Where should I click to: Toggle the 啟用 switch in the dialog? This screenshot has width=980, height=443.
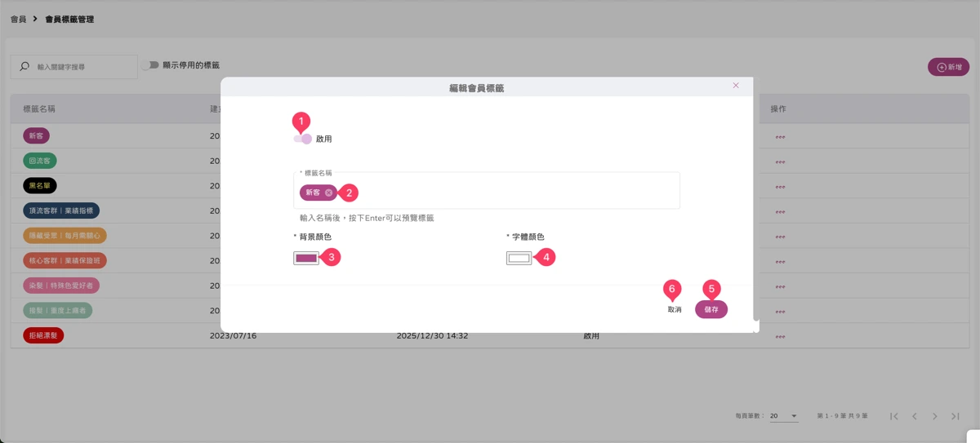302,139
